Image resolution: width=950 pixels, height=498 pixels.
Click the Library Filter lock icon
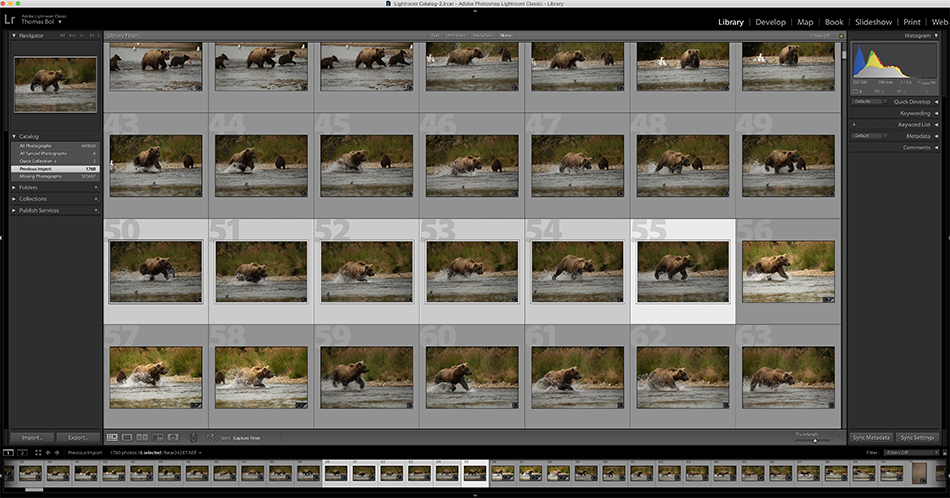(841, 36)
